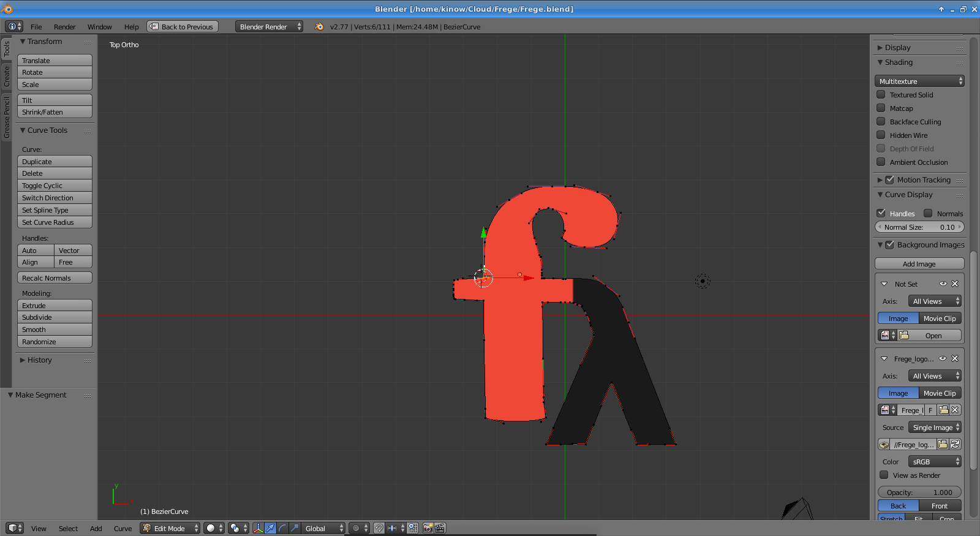Enable Backface Culling
Screen dimensions: 980x536
click(881, 121)
